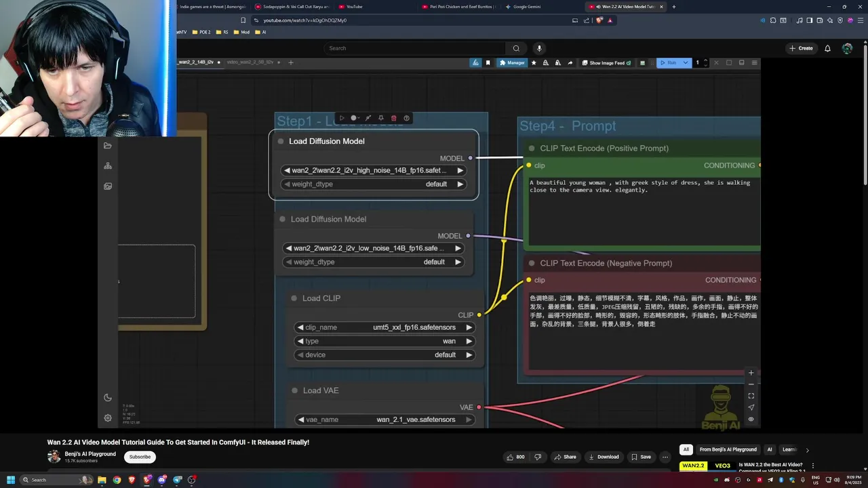Download the YouTube video
Viewport: 868px width, 488px height.
[x=604, y=457]
